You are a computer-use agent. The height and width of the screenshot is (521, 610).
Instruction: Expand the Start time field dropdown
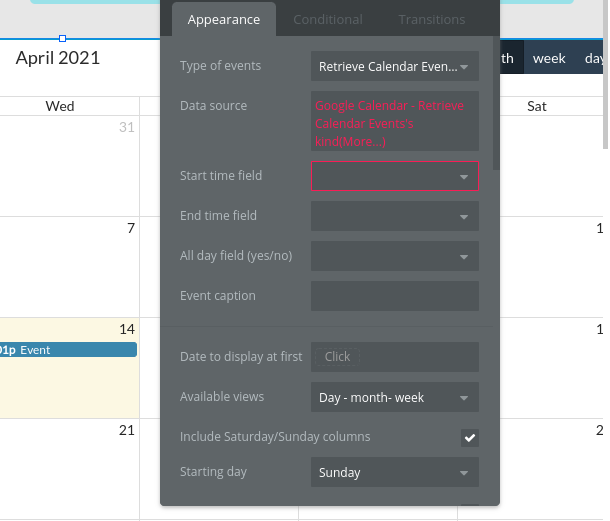tap(394, 176)
